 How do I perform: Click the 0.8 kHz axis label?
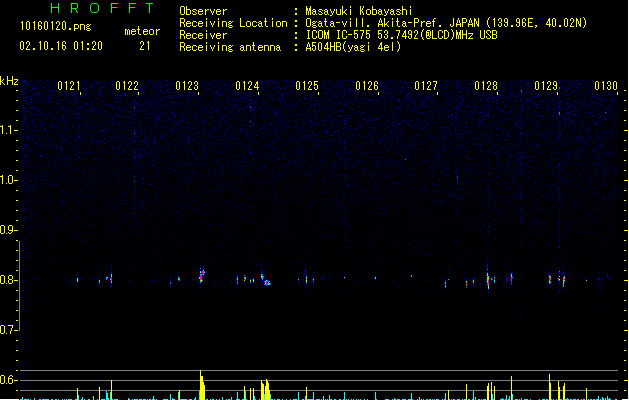(8, 280)
